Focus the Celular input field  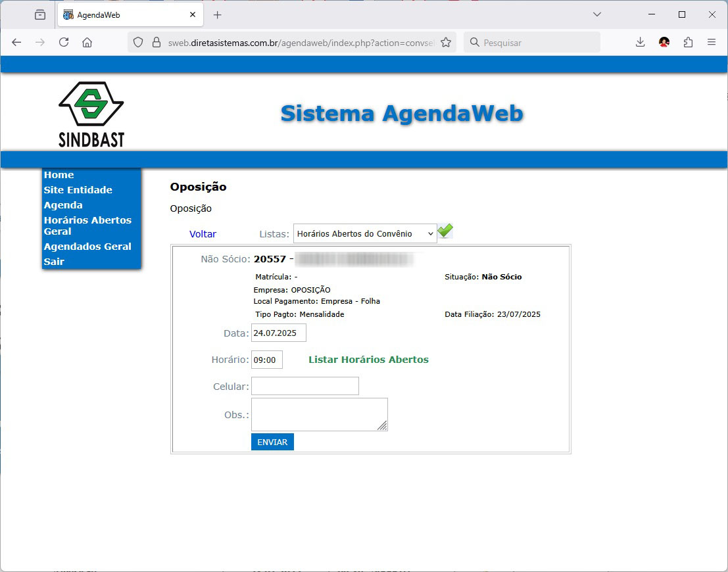(305, 386)
